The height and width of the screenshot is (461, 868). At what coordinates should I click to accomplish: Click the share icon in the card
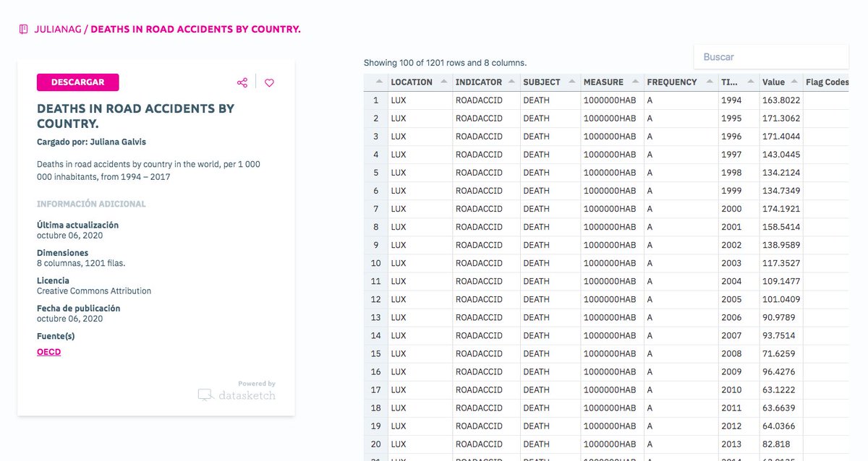click(242, 82)
